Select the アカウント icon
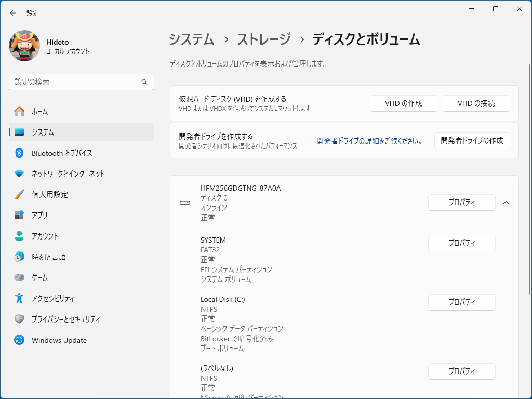The image size is (532, 399). (19, 236)
